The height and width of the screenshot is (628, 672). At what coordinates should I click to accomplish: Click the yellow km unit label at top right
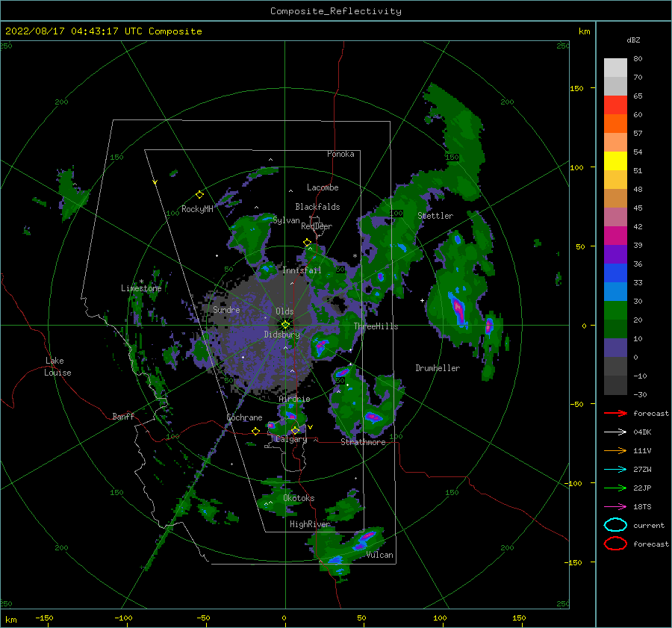(x=584, y=31)
